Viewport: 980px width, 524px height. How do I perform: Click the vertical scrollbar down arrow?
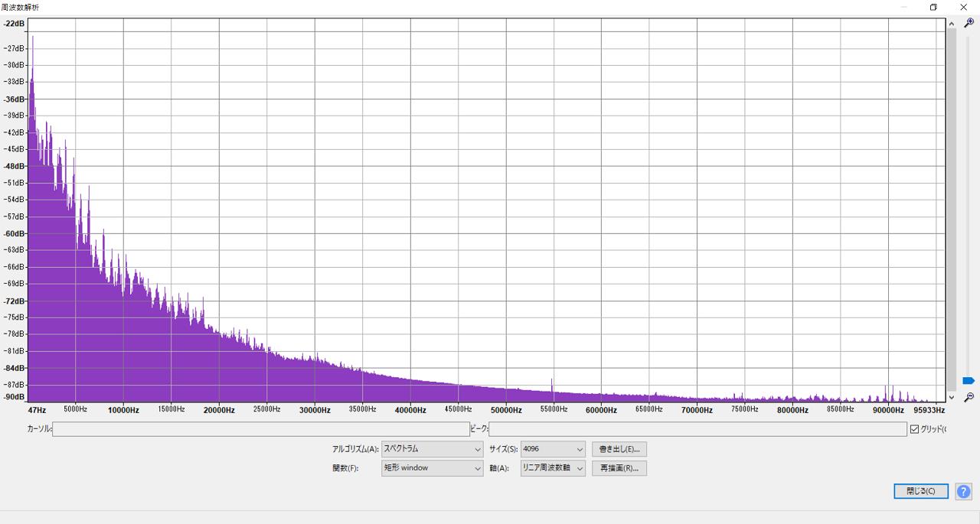(952, 397)
